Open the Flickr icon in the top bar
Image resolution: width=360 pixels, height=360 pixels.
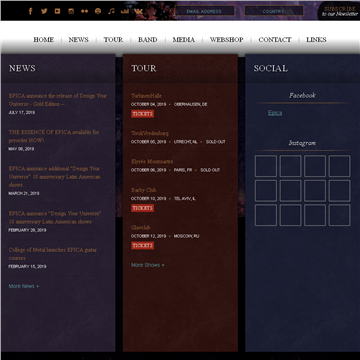pyautogui.click(x=84, y=11)
